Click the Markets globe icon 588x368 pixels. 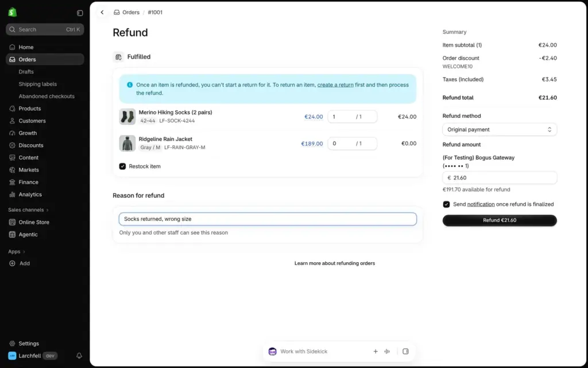click(x=13, y=170)
